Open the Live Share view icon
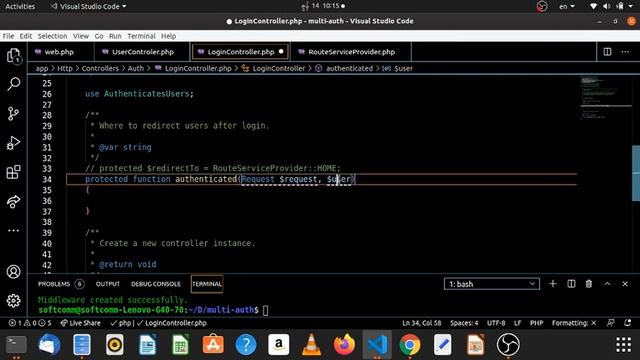640x360 pixels. pos(13,202)
